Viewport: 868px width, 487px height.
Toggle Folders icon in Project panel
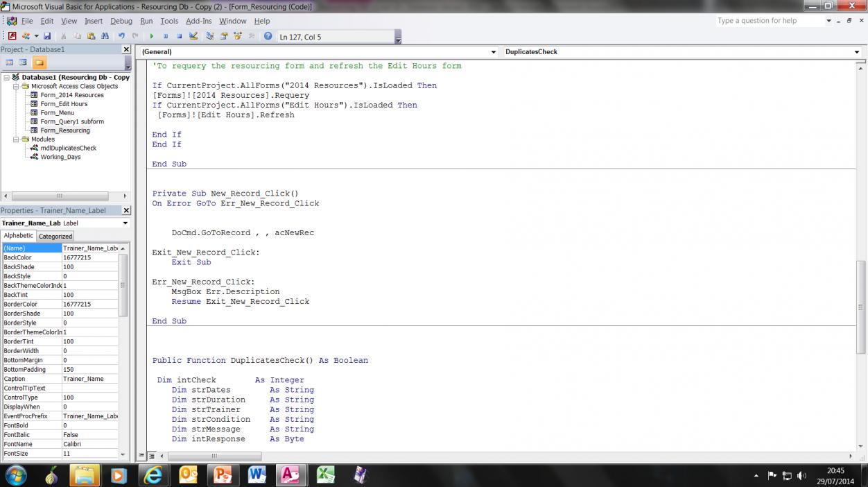(39, 62)
